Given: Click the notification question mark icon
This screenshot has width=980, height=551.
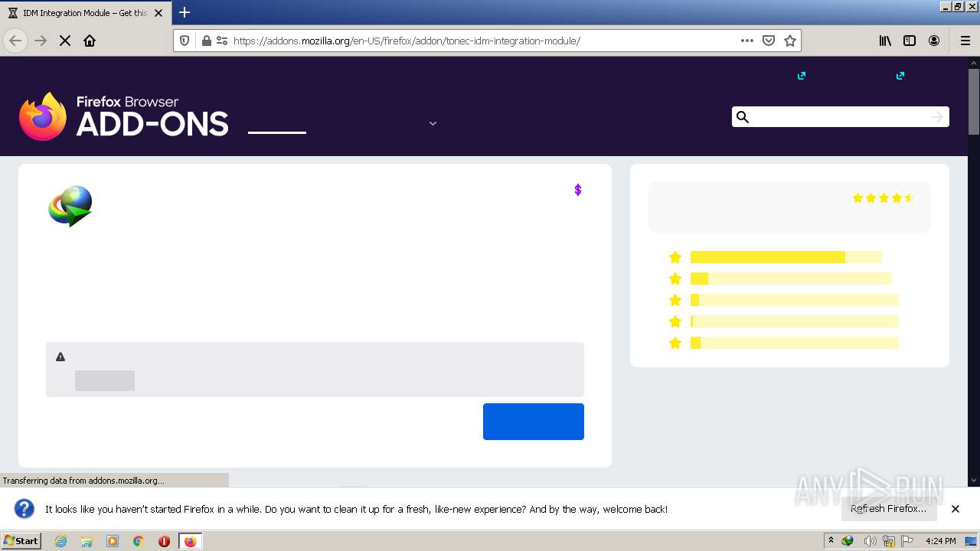Looking at the screenshot, I should click(24, 509).
